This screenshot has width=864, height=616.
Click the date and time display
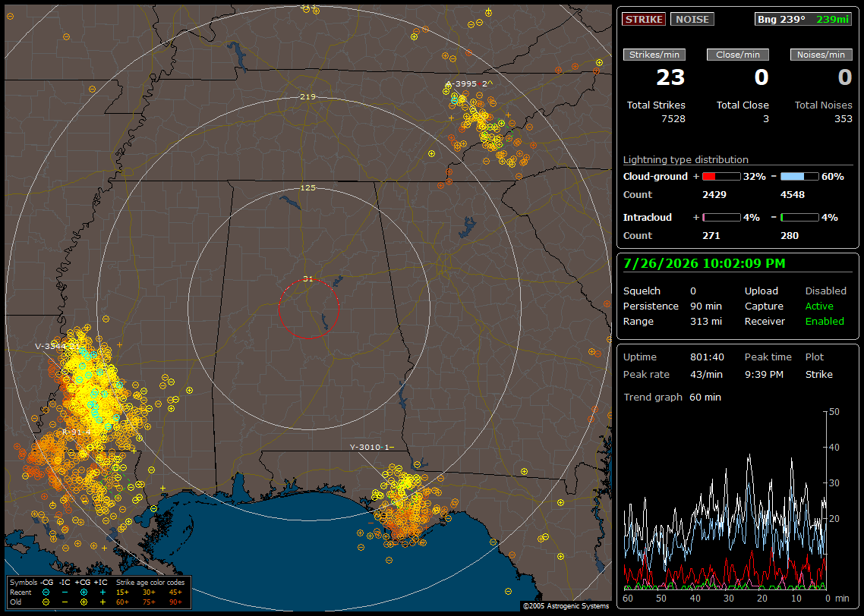click(x=705, y=264)
